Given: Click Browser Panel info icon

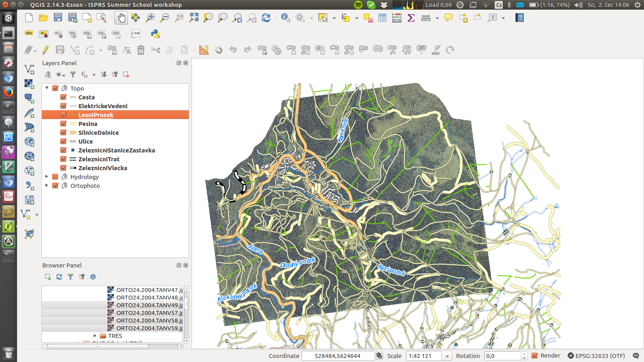Looking at the screenshot, I should [x=93, y=277].
